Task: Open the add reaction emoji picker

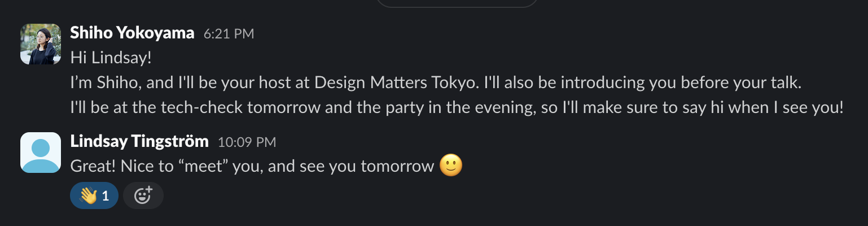Action: coord(143,196)
